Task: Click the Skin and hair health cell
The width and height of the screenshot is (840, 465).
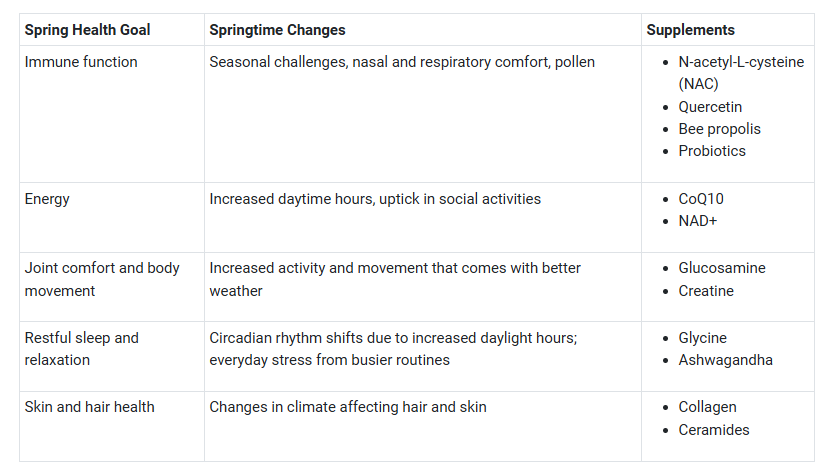Action: tap(89, 407)
